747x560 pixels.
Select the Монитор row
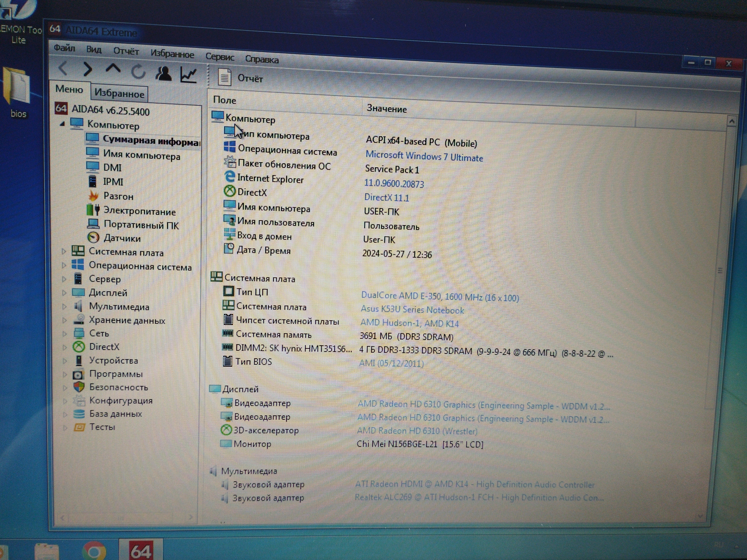(x=352, y=444)
